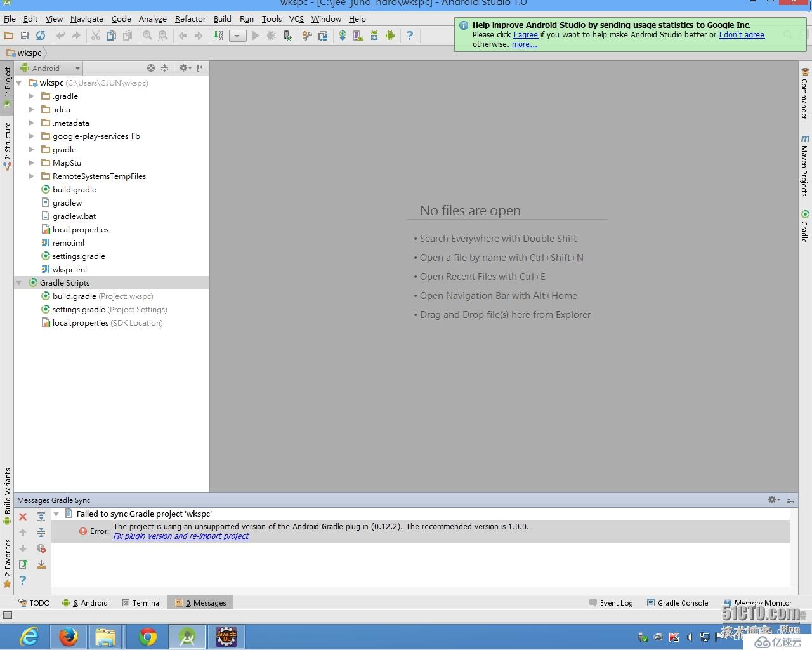Screen dimensions: 812x650
Task: Open the Event Log tab
Action: click(x=611, y=603)
